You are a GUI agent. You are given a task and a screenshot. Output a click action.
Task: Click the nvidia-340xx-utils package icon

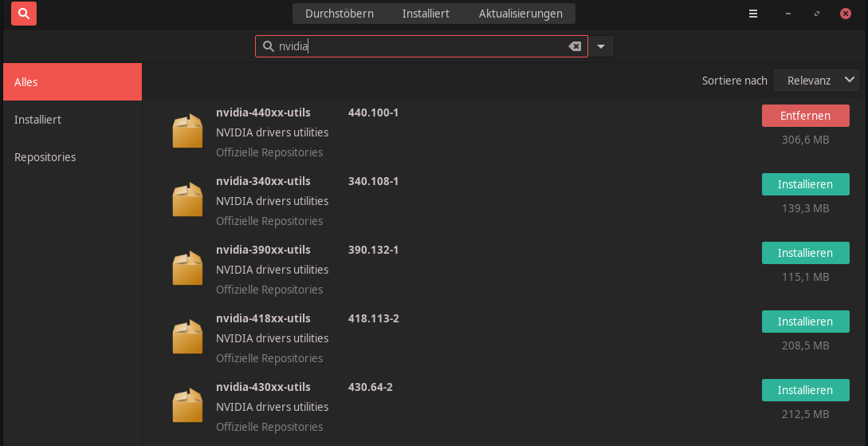[187, 200]
